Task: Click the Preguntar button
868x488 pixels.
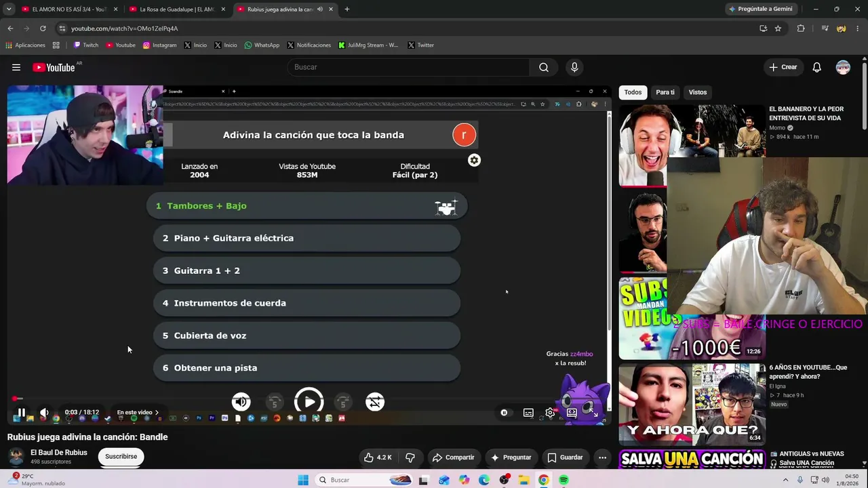Action: 511,457
